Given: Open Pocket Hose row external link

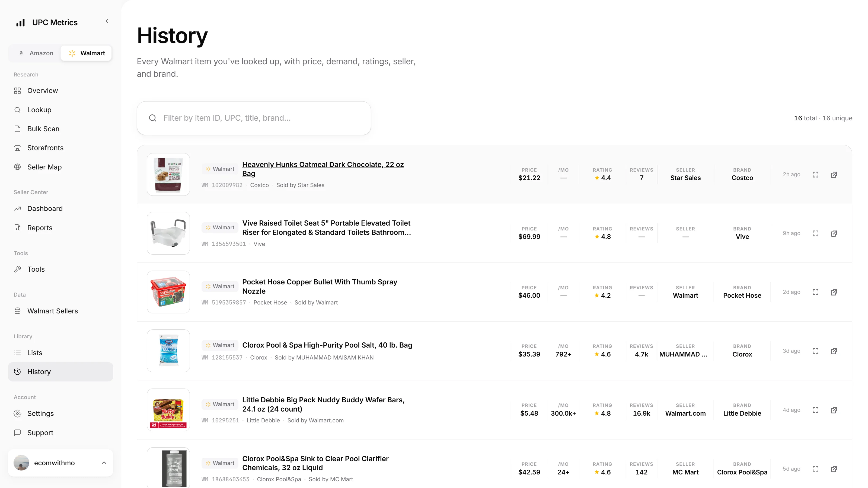Looking at the screenshot, I should [834, 292].
